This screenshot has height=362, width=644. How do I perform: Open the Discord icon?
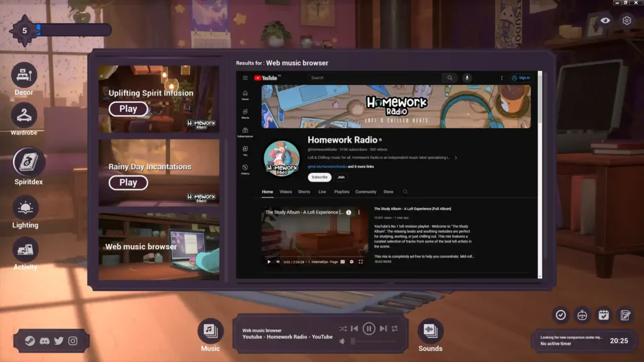point(43,341)
